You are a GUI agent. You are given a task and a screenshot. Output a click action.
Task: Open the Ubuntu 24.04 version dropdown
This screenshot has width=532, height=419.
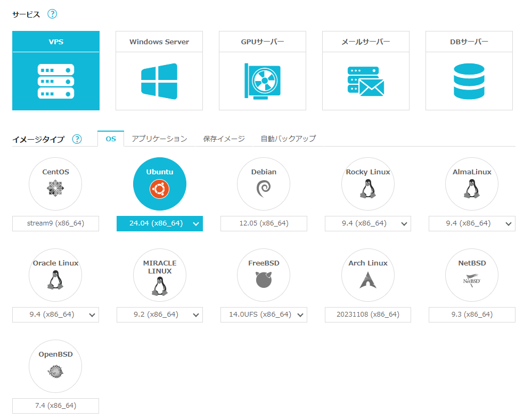[x=159, y=223]
